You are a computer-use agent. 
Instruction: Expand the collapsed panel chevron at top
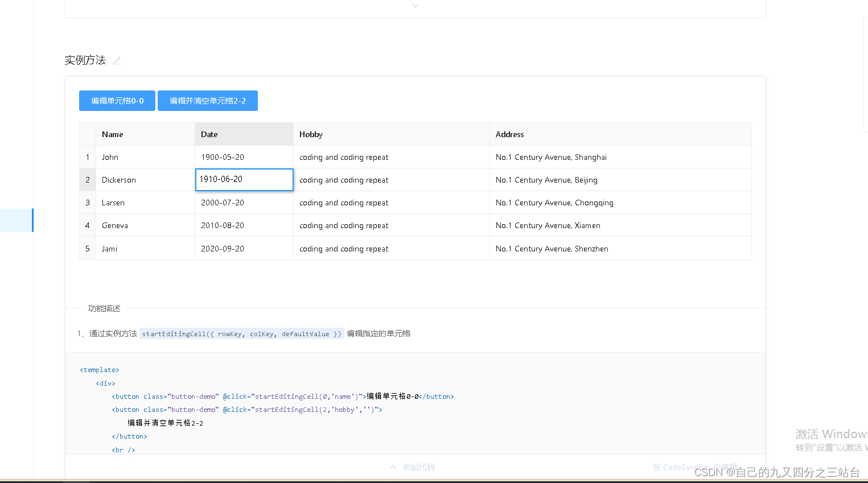(416, 6)
